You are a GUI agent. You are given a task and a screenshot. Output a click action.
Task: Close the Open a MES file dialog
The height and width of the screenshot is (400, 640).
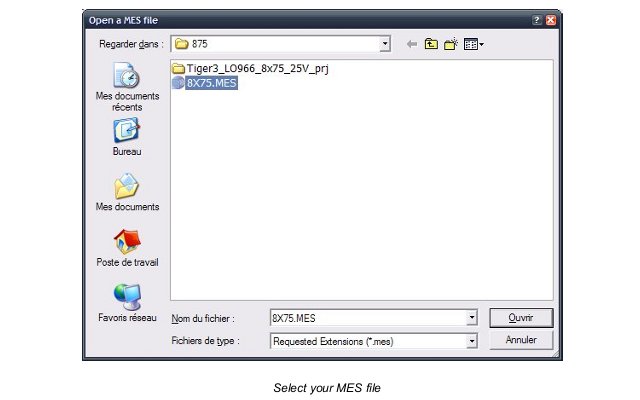pos(551,20)
